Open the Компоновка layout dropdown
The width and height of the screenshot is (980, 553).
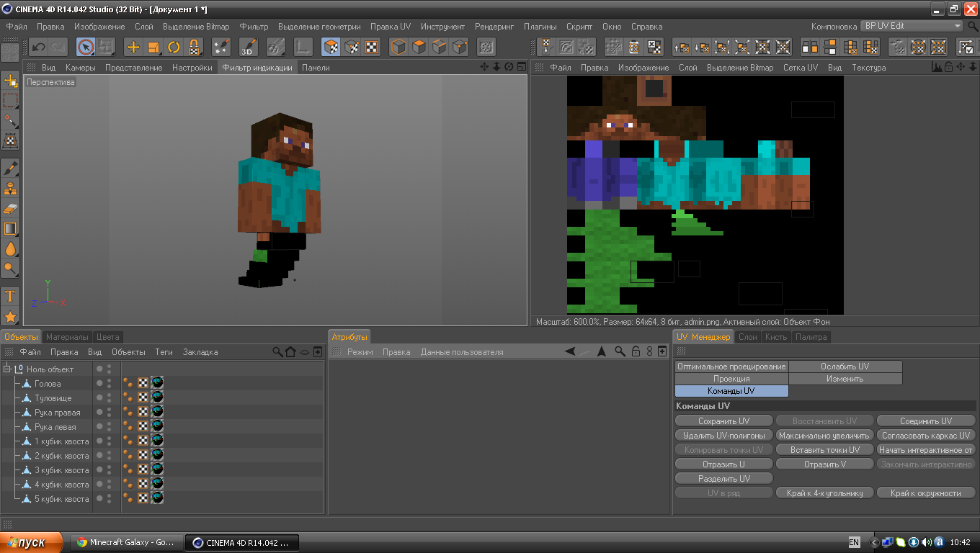click(x=912, y=26)
